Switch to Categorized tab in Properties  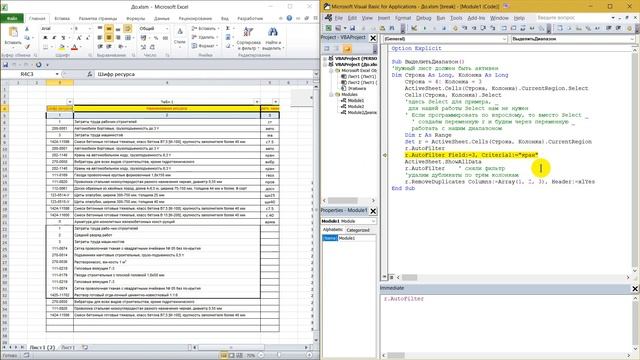pos(358,230)
